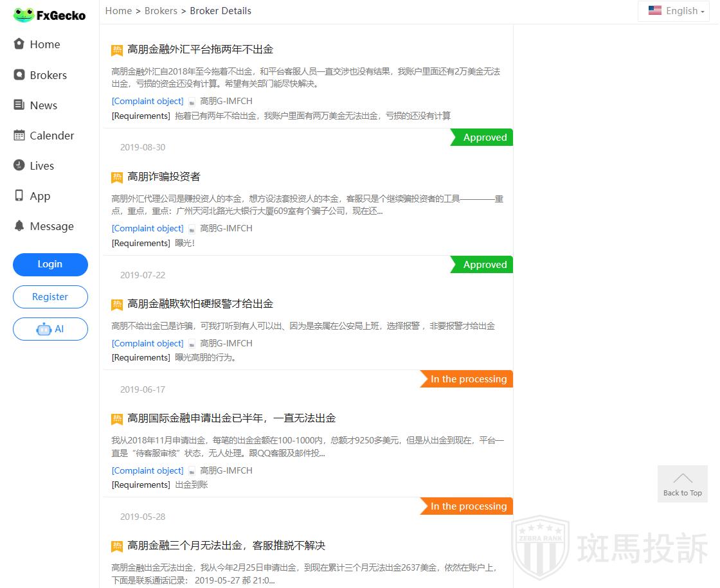This screenshot has height=588, width=720.
Task: Click the Message bell icon
Action: pyautogui.click(x=19, y=226)
